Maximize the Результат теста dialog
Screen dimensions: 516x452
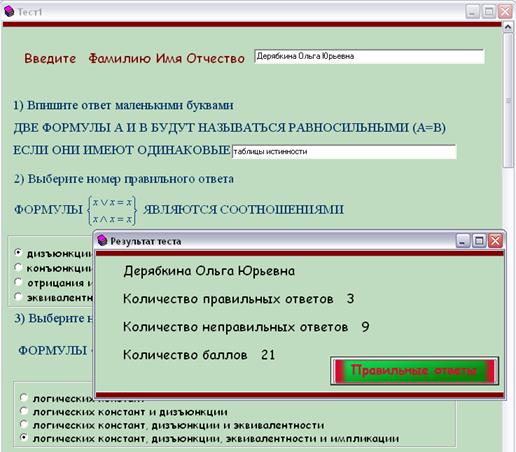click(479, 240)
